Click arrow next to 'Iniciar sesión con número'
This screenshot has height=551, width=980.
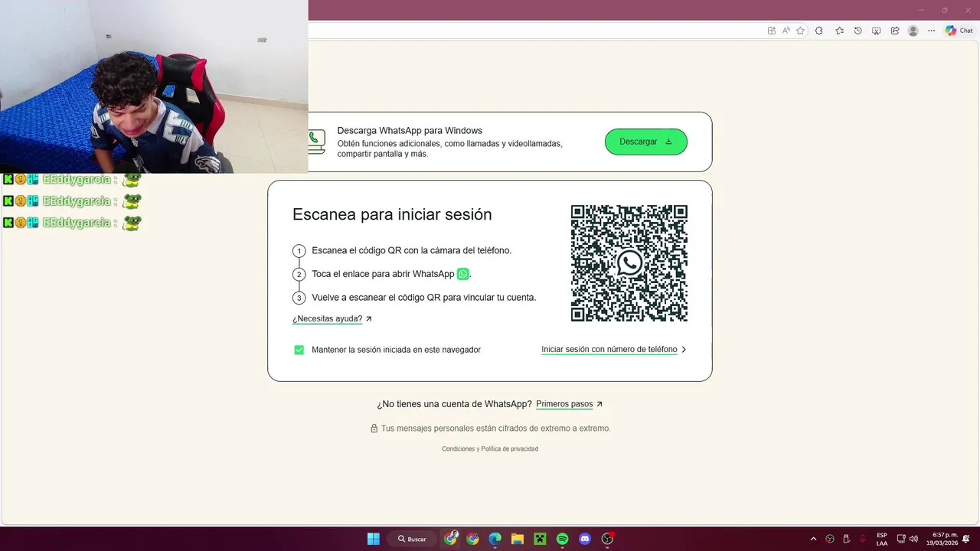pyautogui.click(x=684, y=350)
